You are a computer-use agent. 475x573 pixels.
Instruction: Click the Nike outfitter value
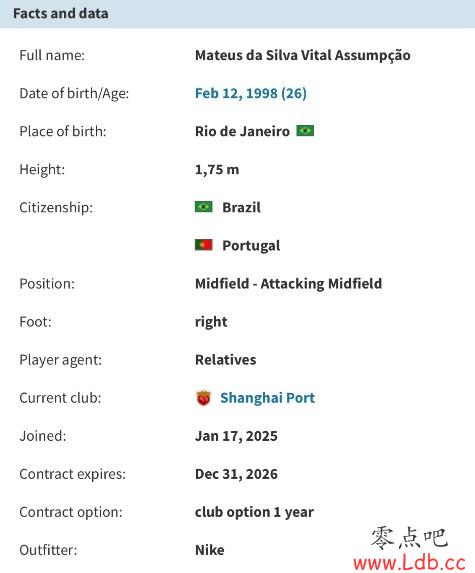[x=209, y=550]
